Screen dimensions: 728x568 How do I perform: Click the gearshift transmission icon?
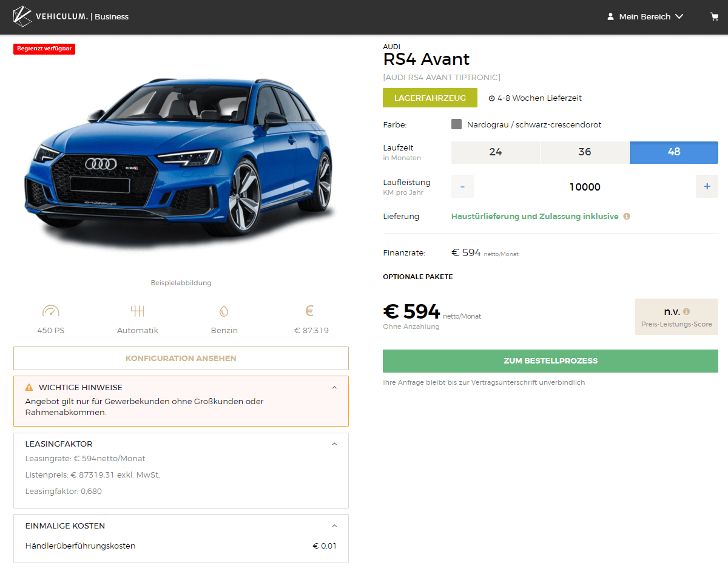point(138,312)
